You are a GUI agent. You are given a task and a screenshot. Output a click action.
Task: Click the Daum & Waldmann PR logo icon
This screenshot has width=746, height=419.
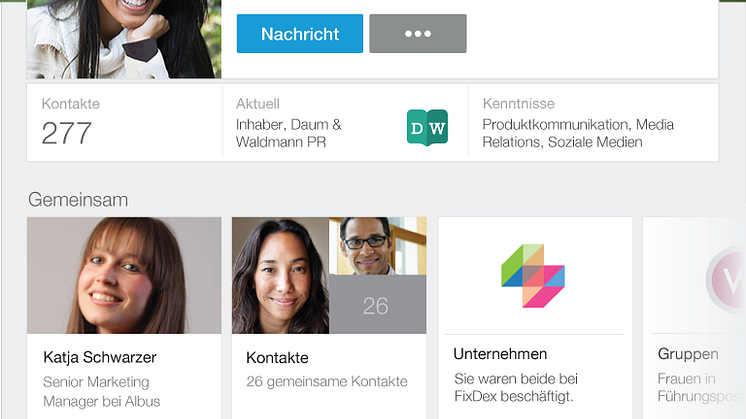pyautogui.click(x=427, y=128)
